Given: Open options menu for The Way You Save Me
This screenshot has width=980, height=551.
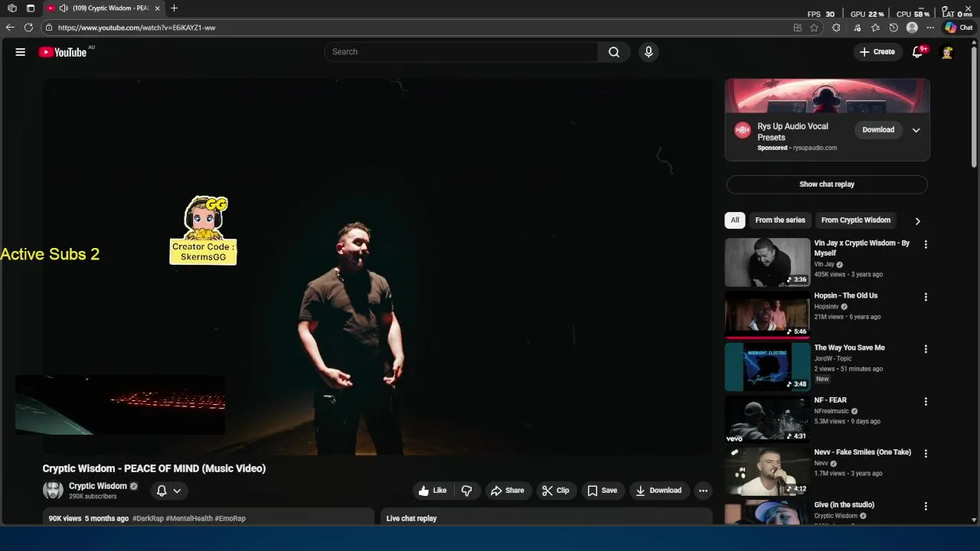Looking at the screenshot, I should (x=926, y=349).
